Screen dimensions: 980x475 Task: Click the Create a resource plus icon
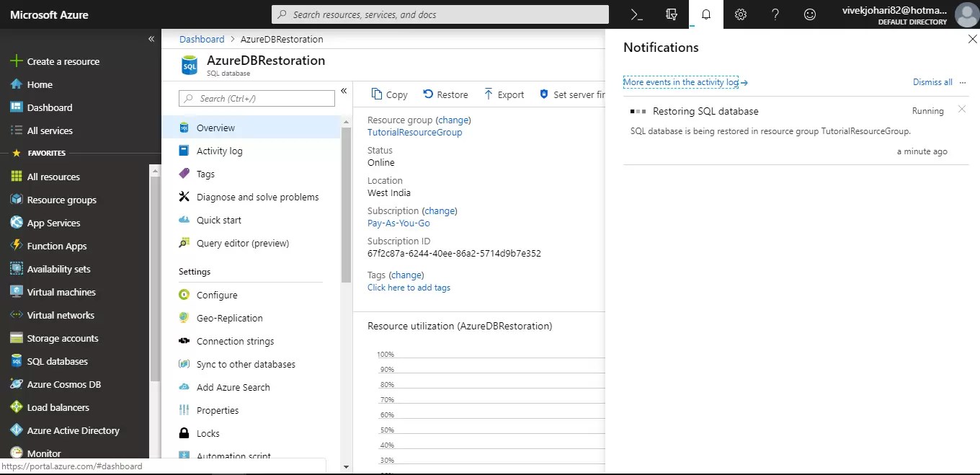(x=16, y=61)
